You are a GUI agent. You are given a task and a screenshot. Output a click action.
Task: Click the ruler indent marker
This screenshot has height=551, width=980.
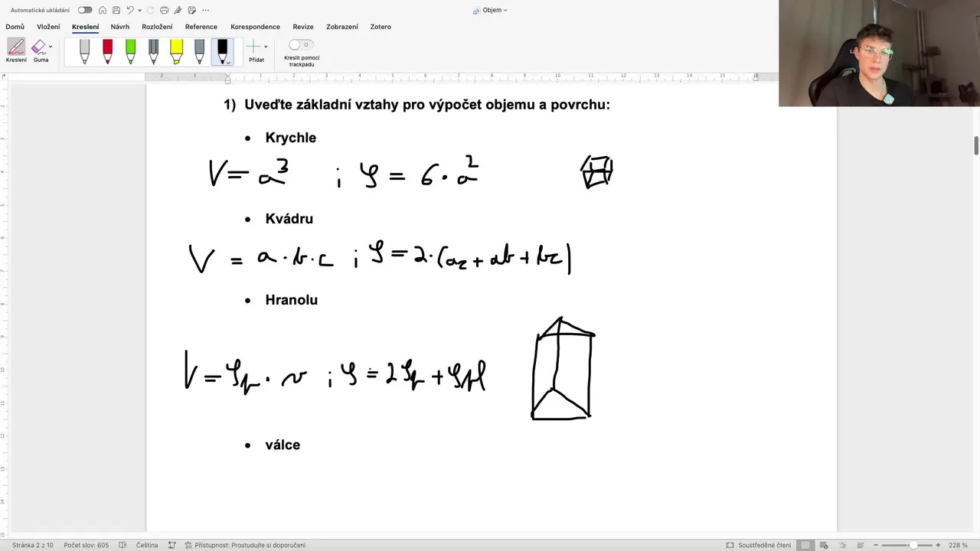[227, 78]
